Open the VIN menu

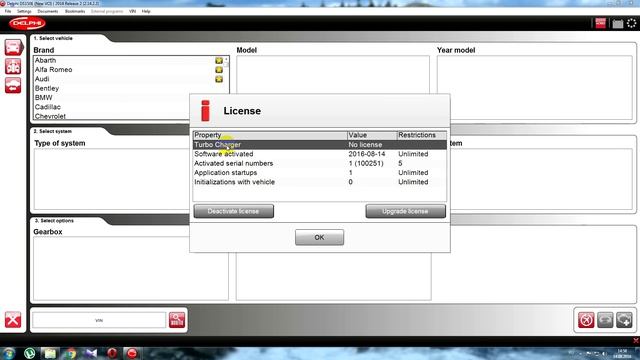132,11
